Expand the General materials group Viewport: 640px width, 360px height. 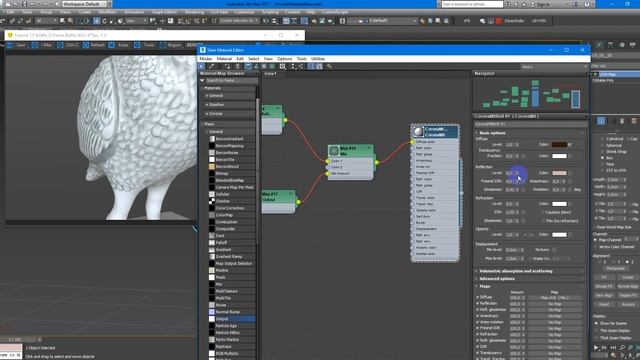[207, 96]
